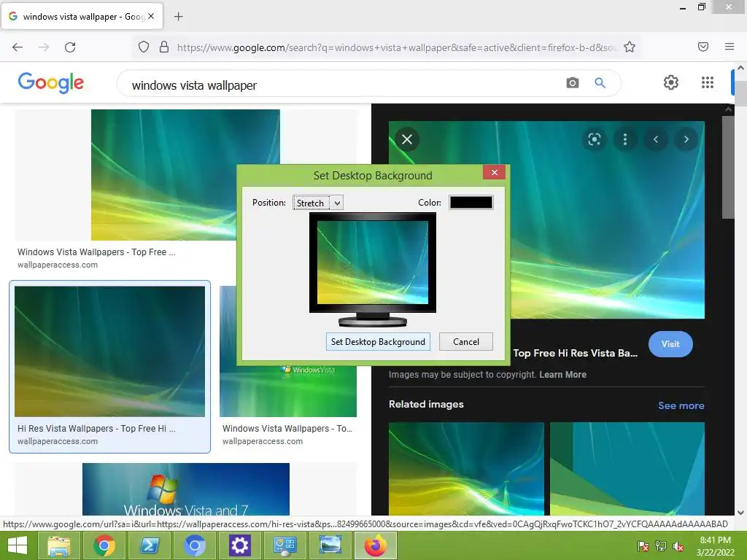
Task: Open File Explorer from taskbar
Action: (58, 545)
